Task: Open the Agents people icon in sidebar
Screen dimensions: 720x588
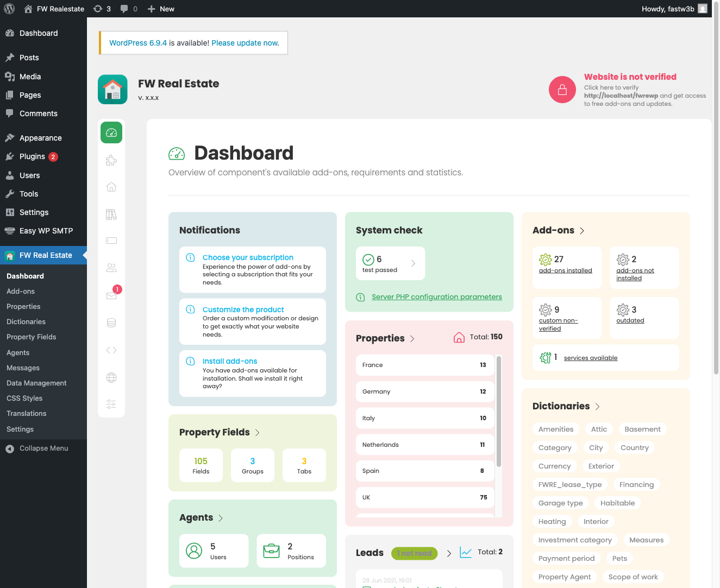Action: tap(111, 268)
